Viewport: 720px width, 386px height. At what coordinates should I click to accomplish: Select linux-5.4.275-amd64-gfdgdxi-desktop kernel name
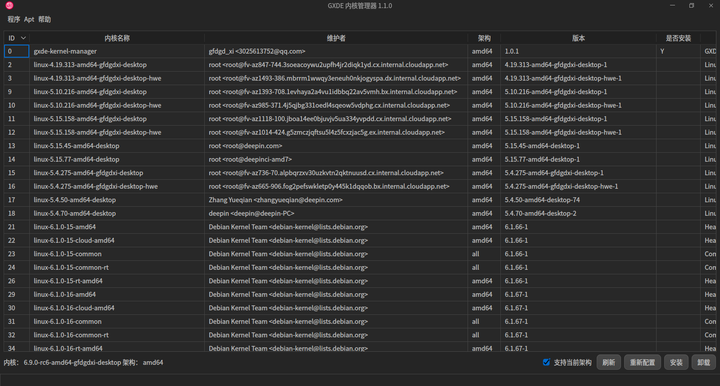(x=88, y=173)
